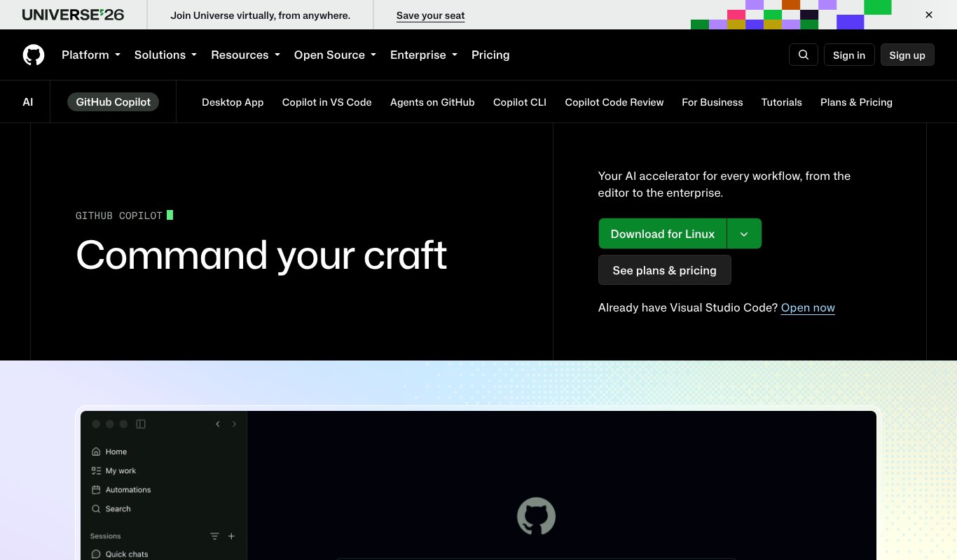Open the search magnifier icon
The image size is (957, 560).
click(804, 55)
